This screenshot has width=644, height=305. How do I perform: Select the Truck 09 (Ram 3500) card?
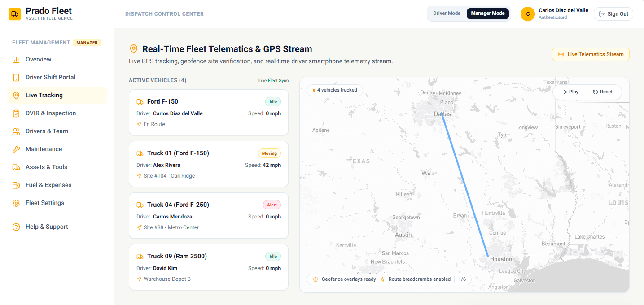(x=209, y=267)
